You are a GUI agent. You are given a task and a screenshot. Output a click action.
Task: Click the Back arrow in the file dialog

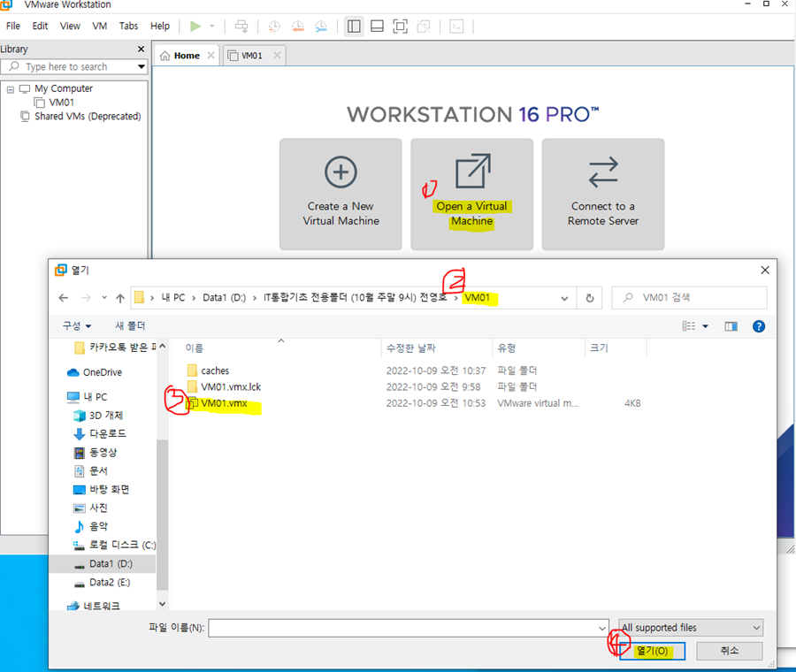coord(64,298)
